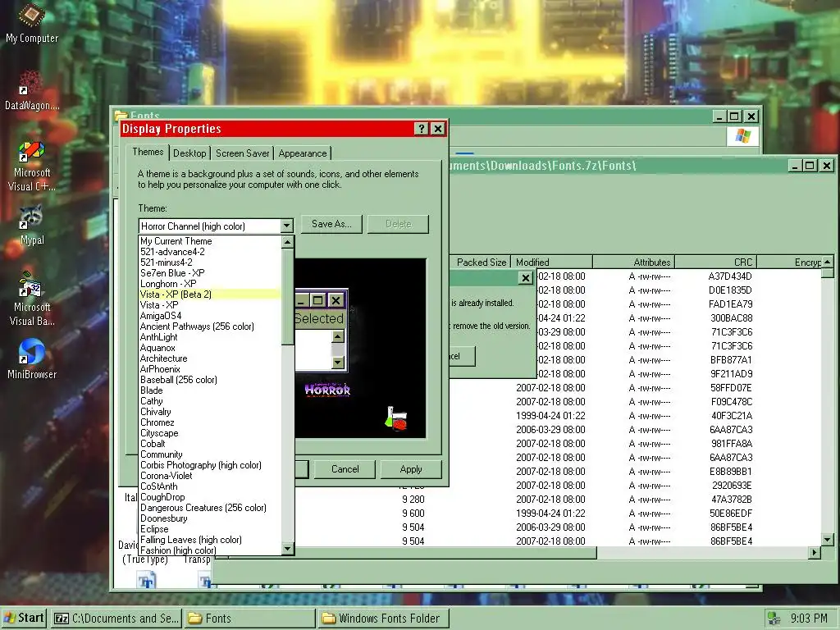Click theme list scroll-down arrow
This screenshot has height=630, width=840.
click(x=288, y=549)
